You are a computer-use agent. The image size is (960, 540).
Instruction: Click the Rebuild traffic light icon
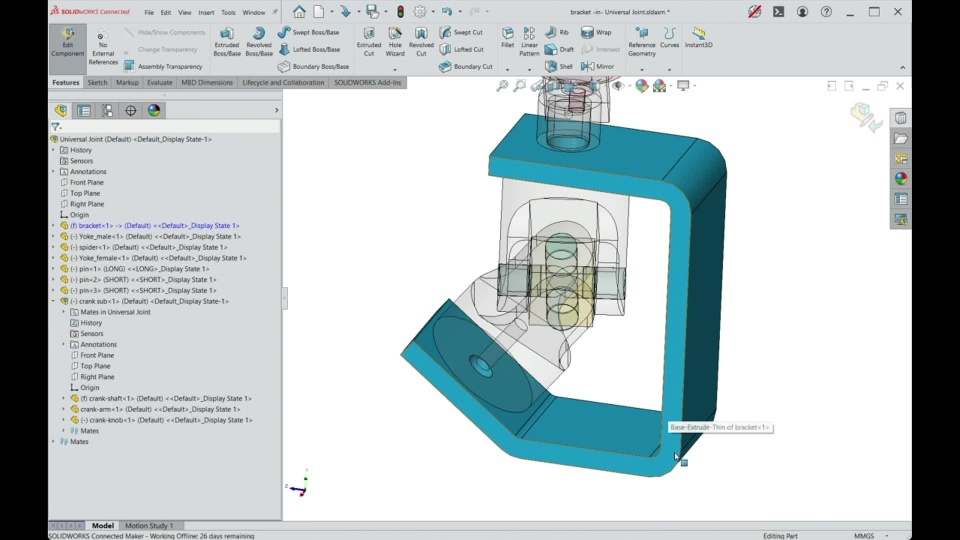[400, 12]
